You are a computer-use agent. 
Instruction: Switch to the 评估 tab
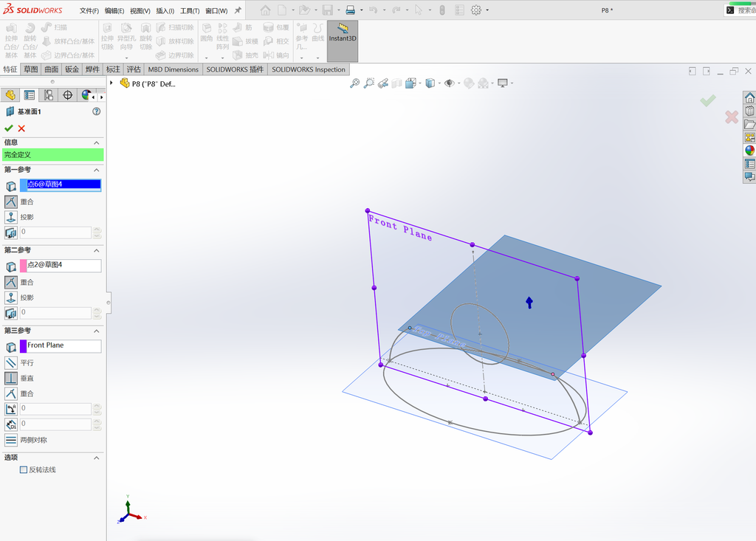point(134,69)
